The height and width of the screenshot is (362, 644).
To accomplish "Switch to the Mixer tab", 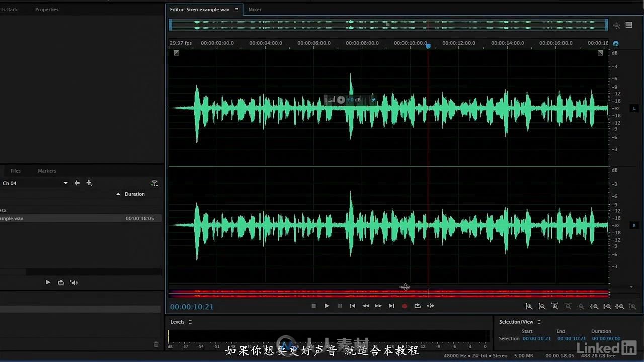I will click(x=255, y=10).
